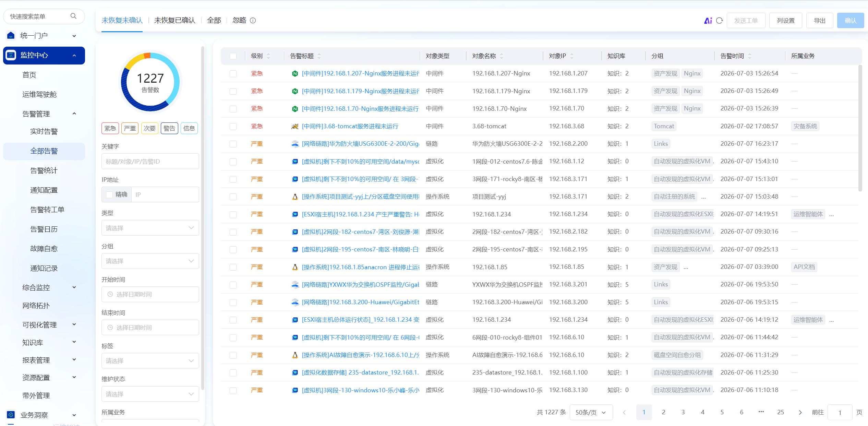
Task: Click network link icon for 华为防火墙USG6300E alert
Action: point(295,144)
